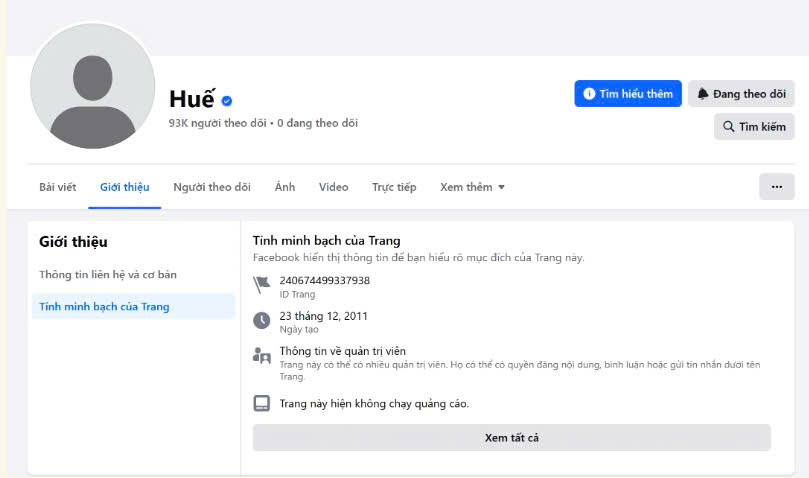Open the Trực tiếp tab
This screenshot has width=809, height=478.
tap(394, 187)
